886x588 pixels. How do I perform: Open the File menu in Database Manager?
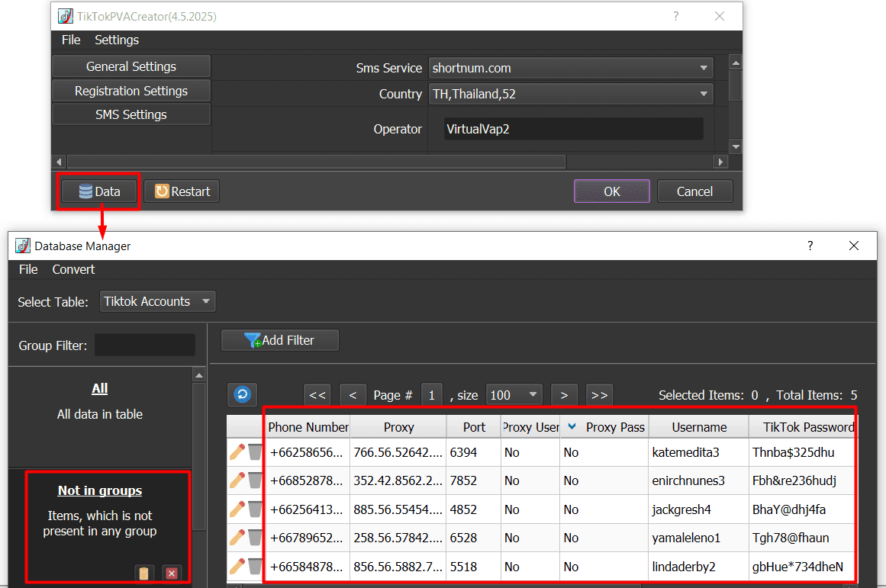[28, 269]
